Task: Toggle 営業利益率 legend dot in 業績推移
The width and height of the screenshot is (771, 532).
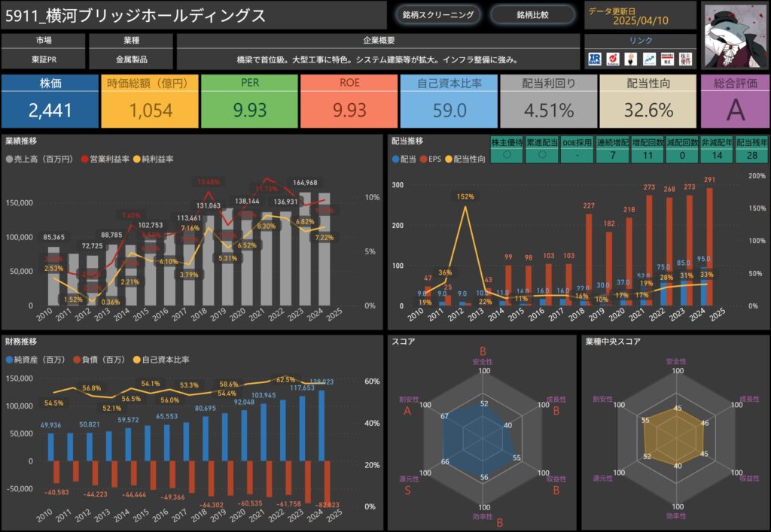Action: tap(84, 160)
